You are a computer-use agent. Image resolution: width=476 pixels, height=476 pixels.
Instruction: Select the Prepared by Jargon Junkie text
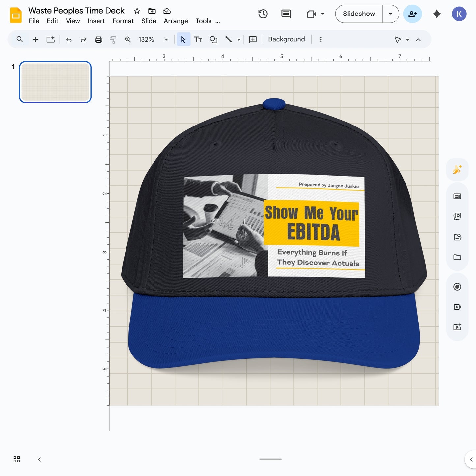point(329,185)
